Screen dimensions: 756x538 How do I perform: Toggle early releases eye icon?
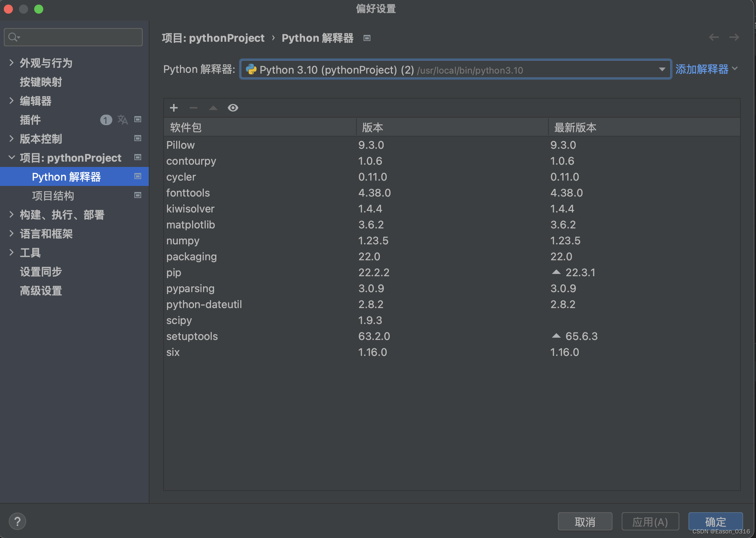[x=233, y=108]
